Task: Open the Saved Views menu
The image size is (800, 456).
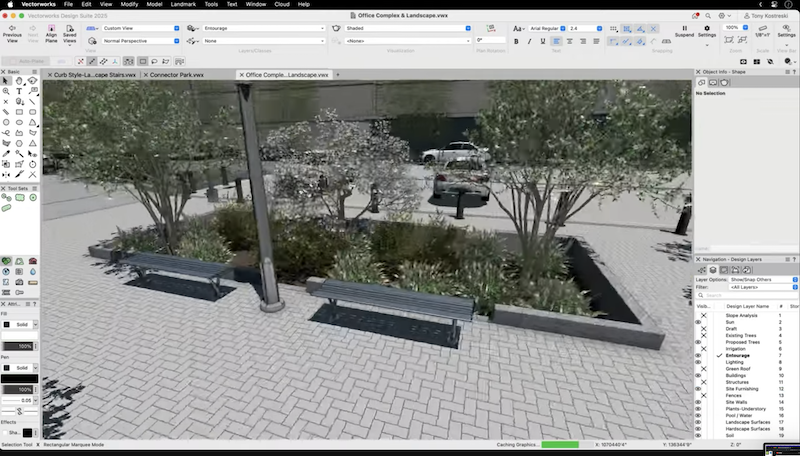Action: pos(70,34)
